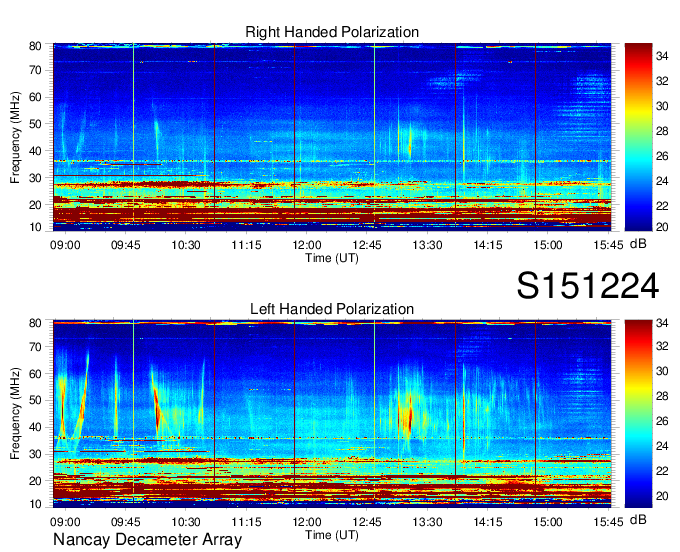The image size is (680, 552).
Task: Click '14:15' time tick under Right Handed plot
Action: click(487, 245)
